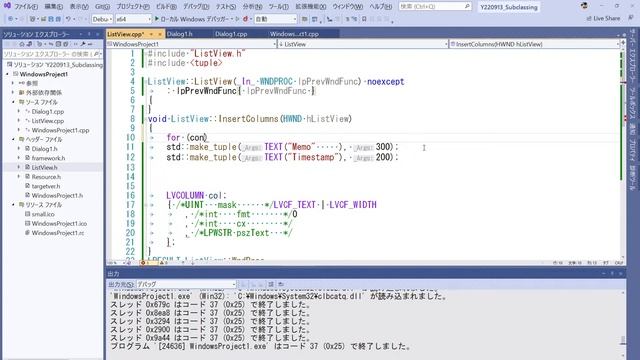Close the ListView.cpp tab
The image size is (640, 360).
click(x=160, y=34)
